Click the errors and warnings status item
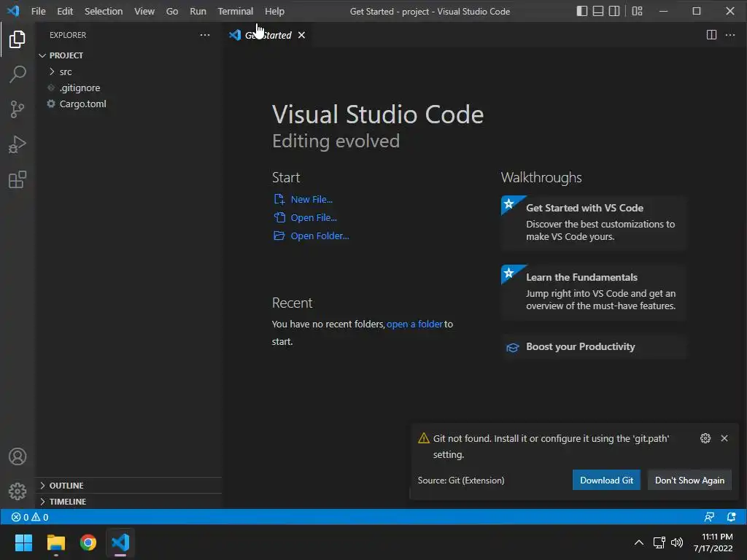Image resolution: width=747 pixels, height=560 pixels. tap(29, 517)
